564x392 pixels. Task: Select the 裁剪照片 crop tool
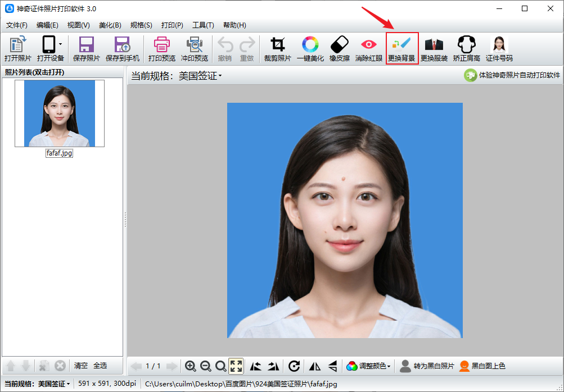277,48
